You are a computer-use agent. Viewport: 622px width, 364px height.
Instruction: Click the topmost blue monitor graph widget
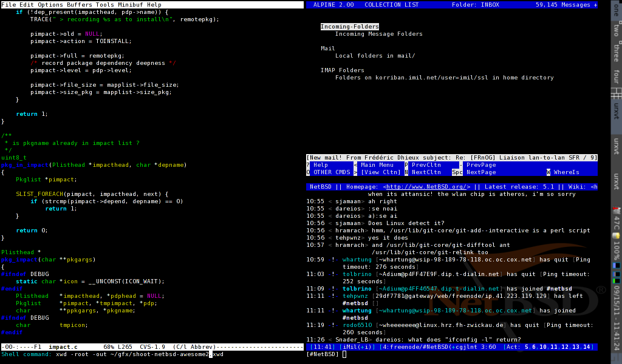617,265
